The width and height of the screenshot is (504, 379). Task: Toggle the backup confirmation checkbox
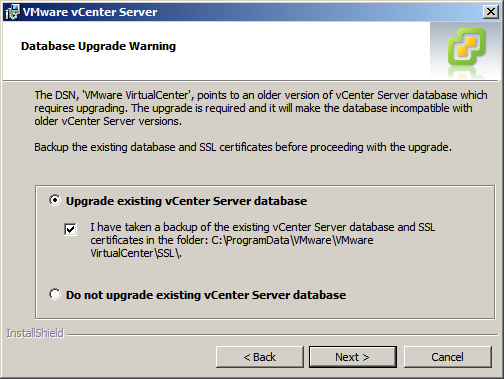[70, 229]
